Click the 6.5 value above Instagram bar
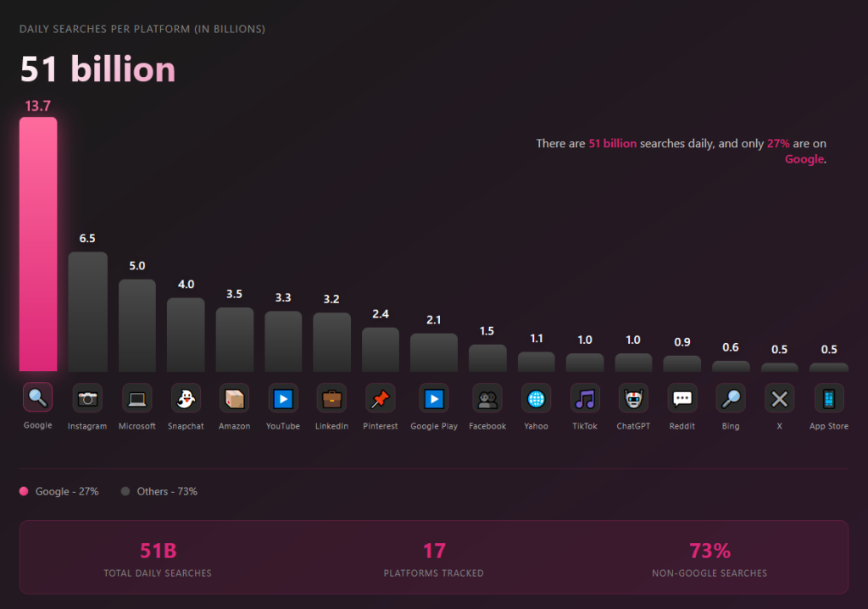 point(87,238)
